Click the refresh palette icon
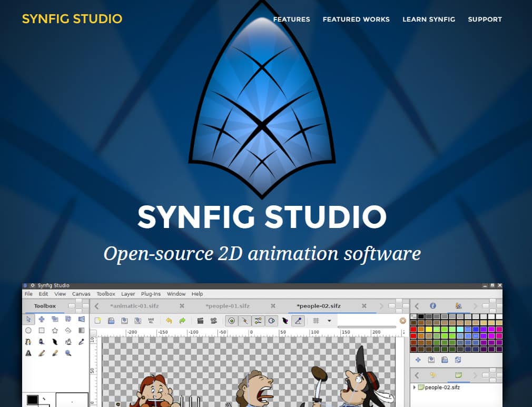The height and width of the screenshot is (407, 532). click(x=458, y=360)
